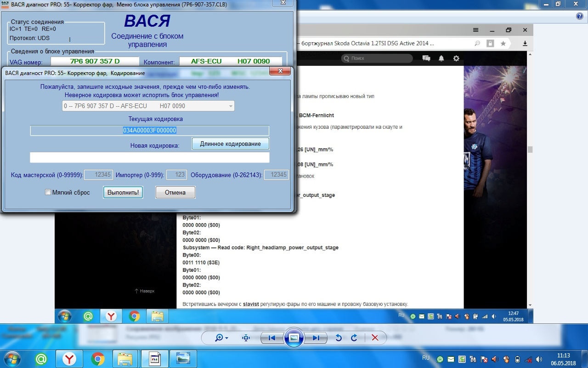Click component field AFS-ECU H07 0090
The height and width of the screenshot is (368, 588).
click(231, 61)
